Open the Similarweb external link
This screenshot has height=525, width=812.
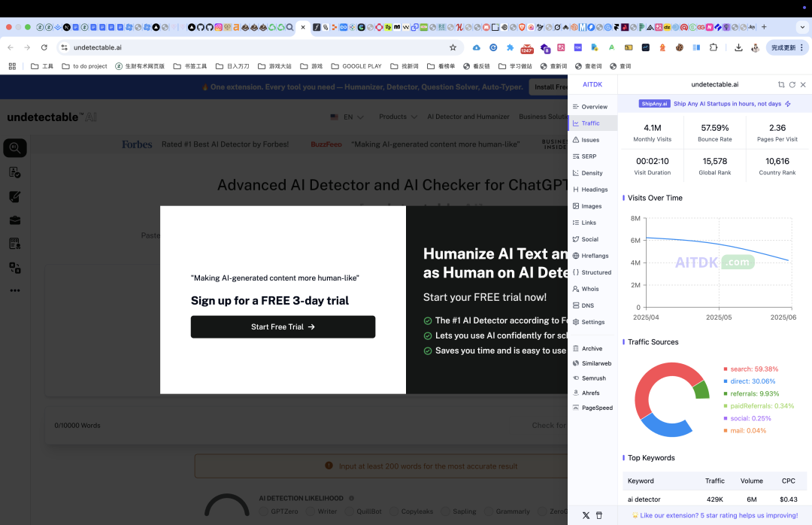point(592,364)
